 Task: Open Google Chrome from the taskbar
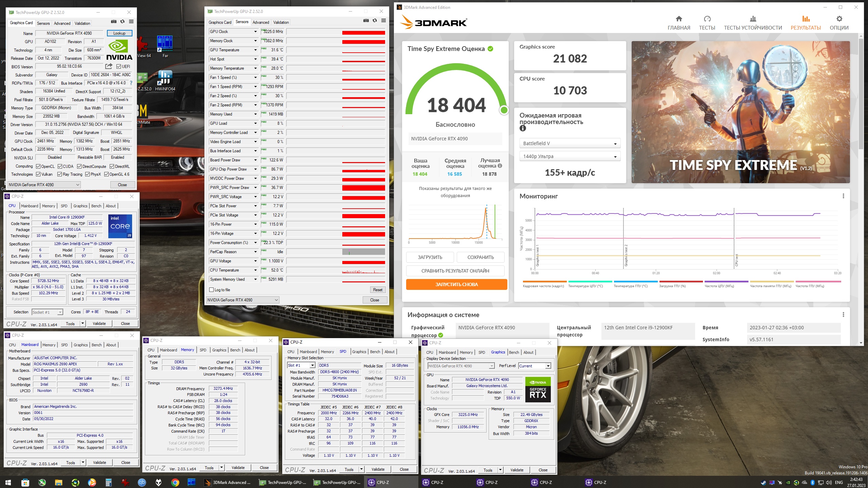[x=175, y=482]
